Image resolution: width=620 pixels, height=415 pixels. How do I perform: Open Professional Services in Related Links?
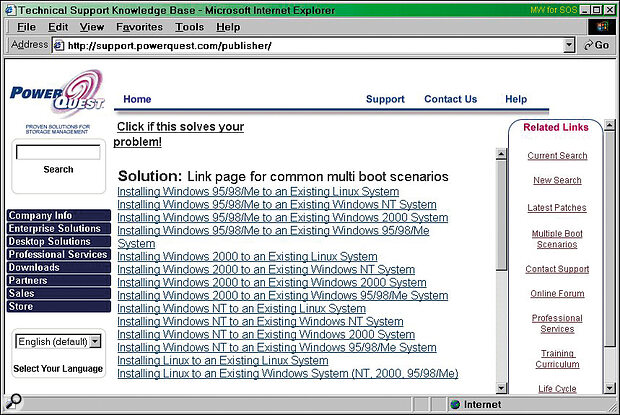click(x=557, y=324)
